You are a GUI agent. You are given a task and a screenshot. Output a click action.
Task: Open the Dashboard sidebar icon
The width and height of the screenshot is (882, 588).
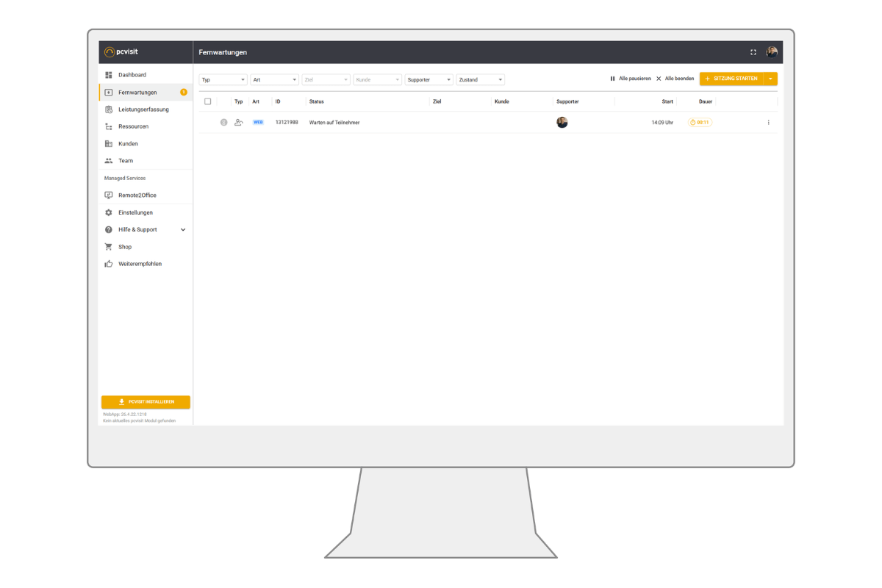point(109,75)
